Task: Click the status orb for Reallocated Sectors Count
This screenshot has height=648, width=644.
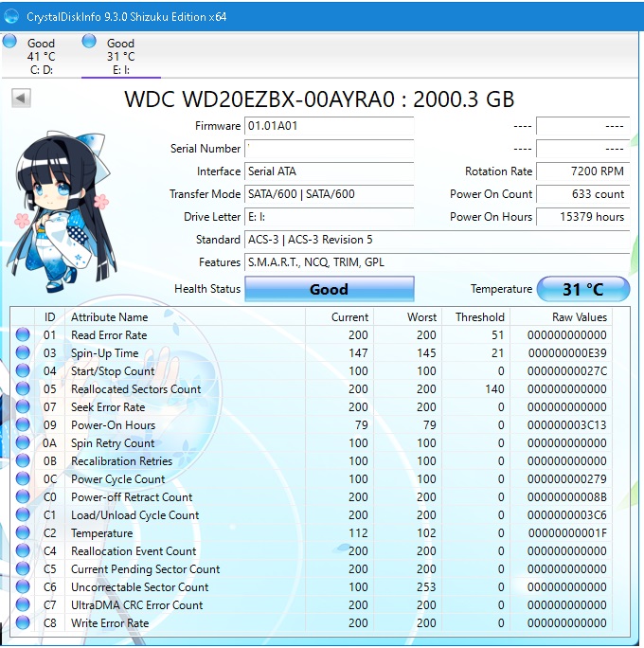Action: 23,388
